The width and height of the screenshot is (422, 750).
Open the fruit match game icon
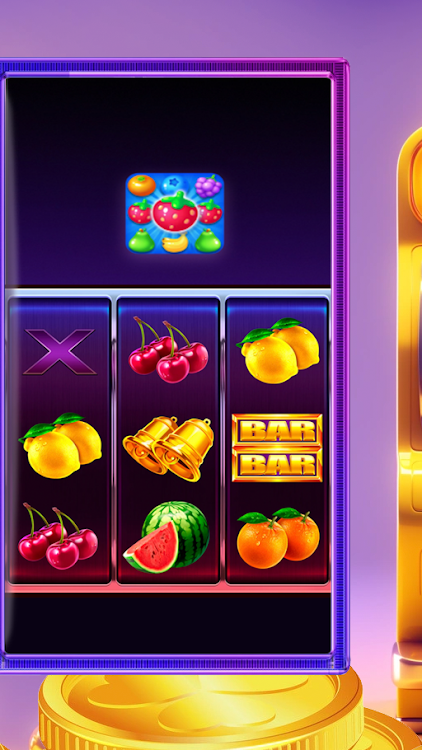(175, 213)
